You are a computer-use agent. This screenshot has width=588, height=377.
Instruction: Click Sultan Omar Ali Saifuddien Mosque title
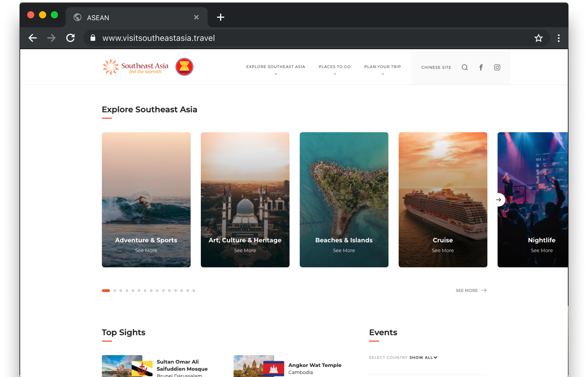[x=182, y=365]
